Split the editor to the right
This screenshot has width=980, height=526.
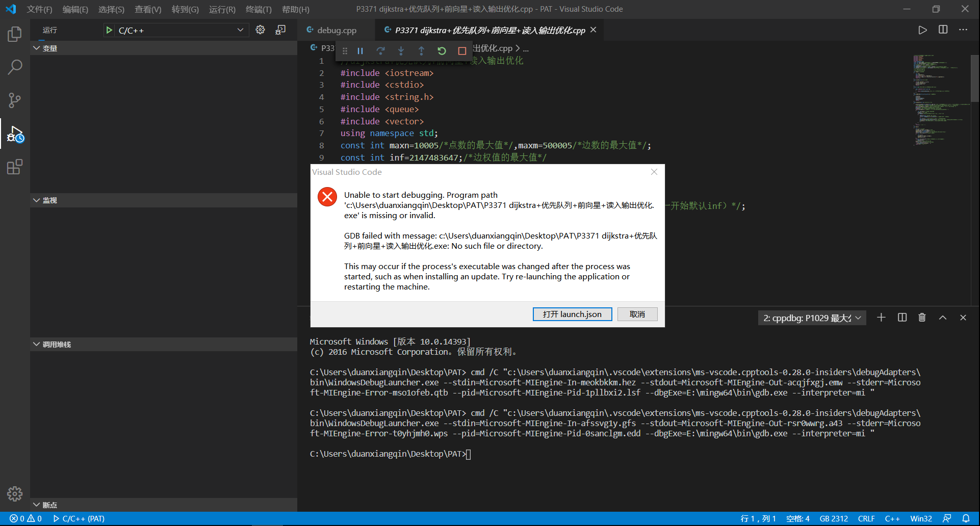coord(943,30)
